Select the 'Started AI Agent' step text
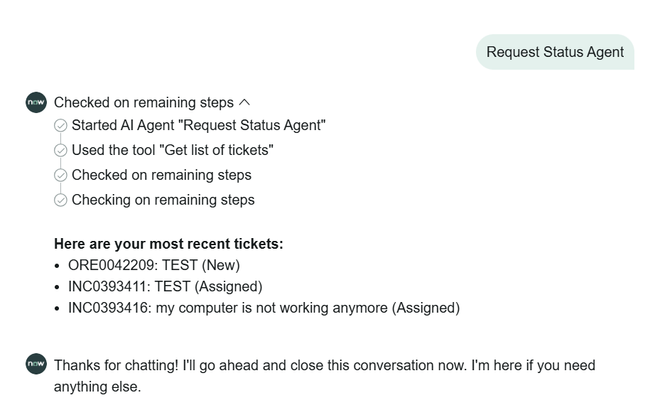 tap(198, 126)
